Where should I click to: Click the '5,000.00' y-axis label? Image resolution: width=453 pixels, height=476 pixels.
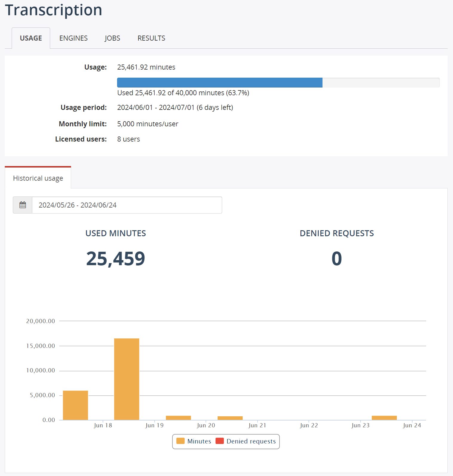[42, 395]
